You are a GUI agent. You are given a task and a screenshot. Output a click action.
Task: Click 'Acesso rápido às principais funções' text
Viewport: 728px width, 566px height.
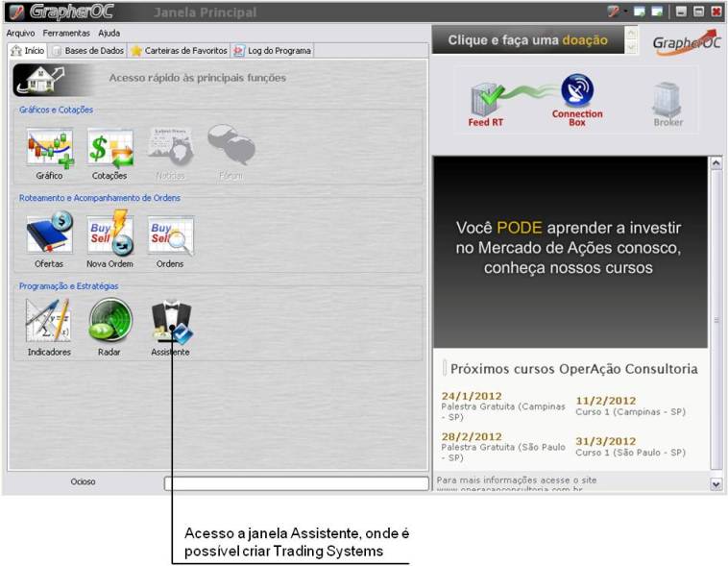click(x=198, y=78)
